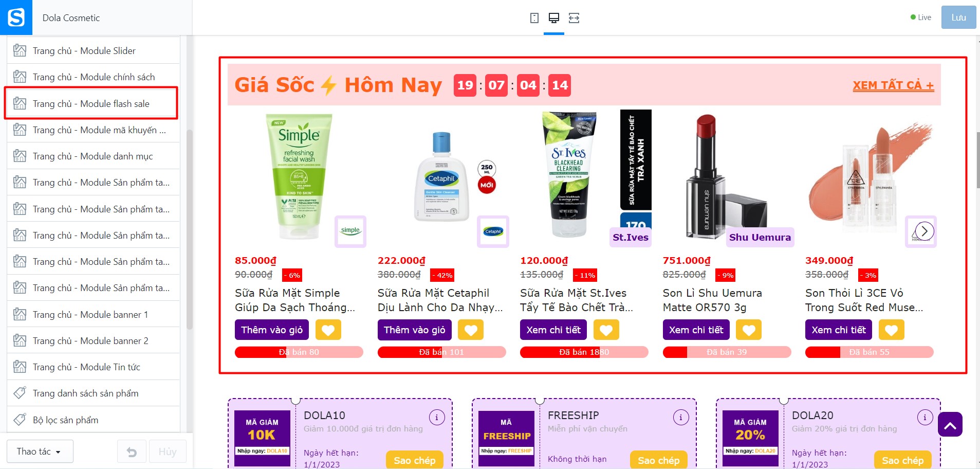Select full-width preview icon
The height and width of the screenshot is (469, 980).
574,18
